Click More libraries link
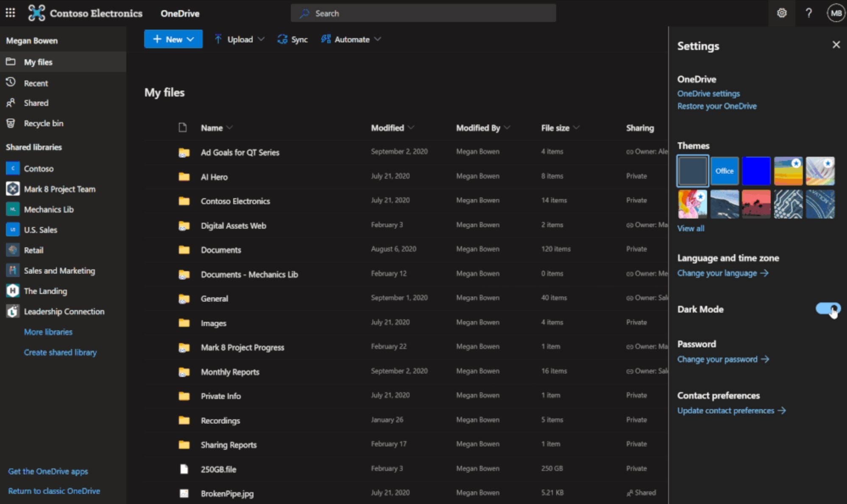 (x=48, y=332)
